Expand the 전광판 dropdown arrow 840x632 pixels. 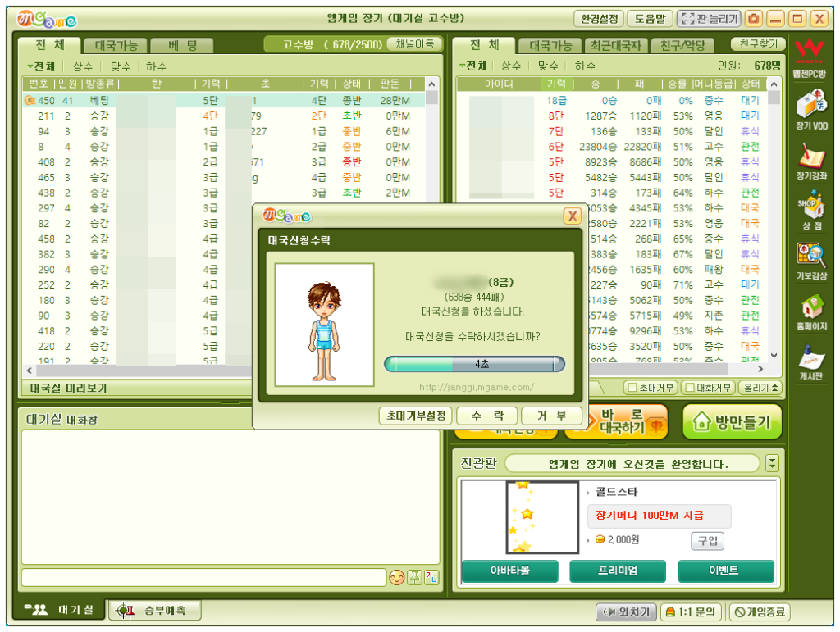tap(772, 463)
